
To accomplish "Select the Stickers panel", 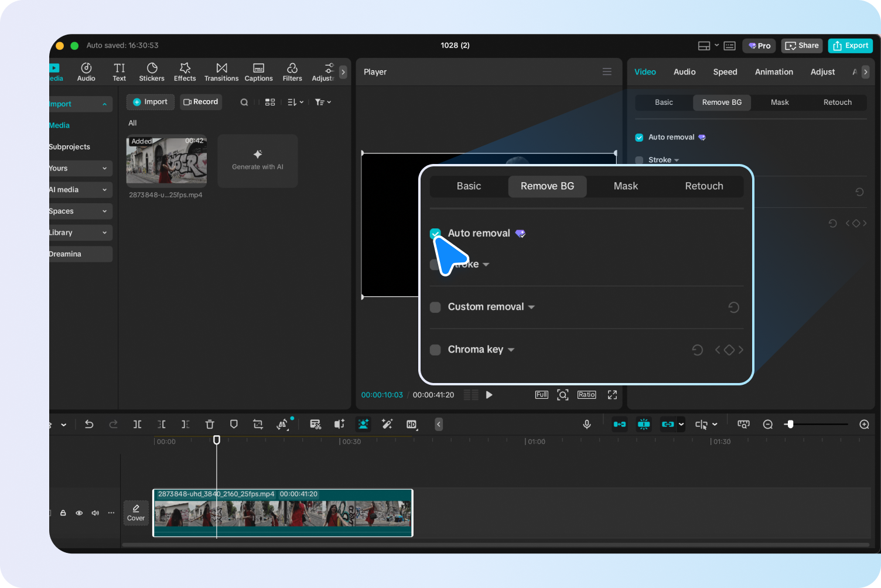I will (x=152, y=71).
